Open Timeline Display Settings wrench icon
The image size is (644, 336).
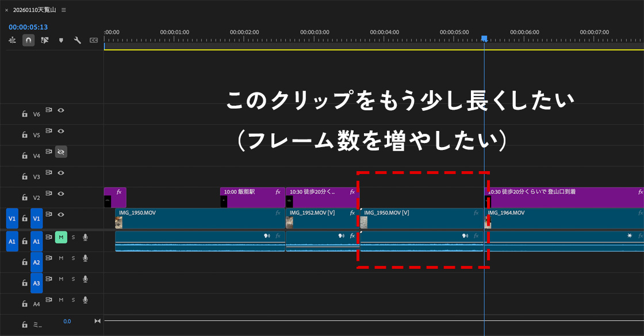point(77,40)
